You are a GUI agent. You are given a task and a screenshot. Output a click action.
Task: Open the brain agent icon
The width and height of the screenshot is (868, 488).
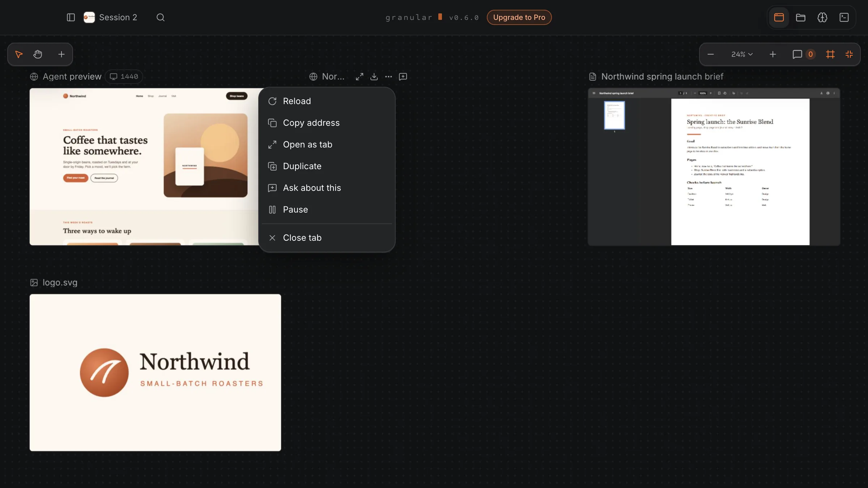coord(822,17)
